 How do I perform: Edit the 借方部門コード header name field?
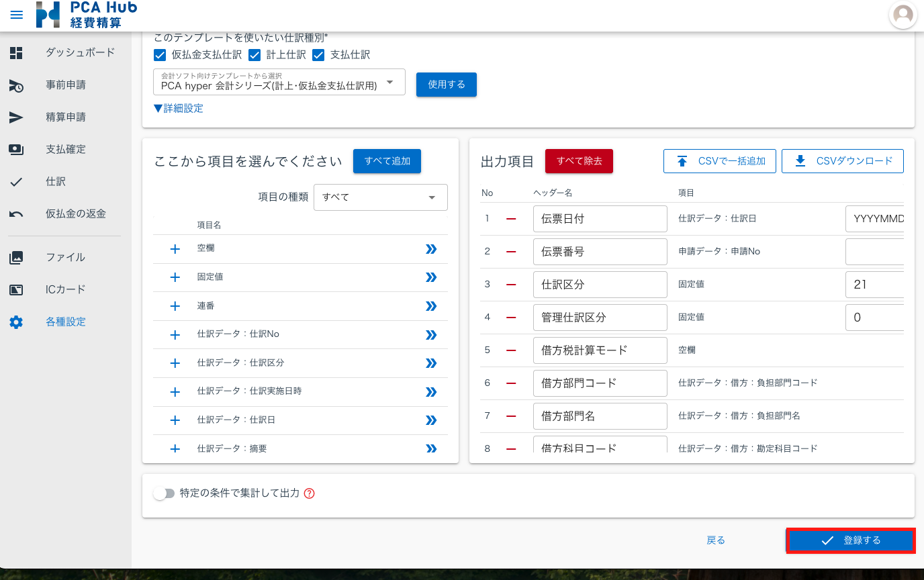600,383
